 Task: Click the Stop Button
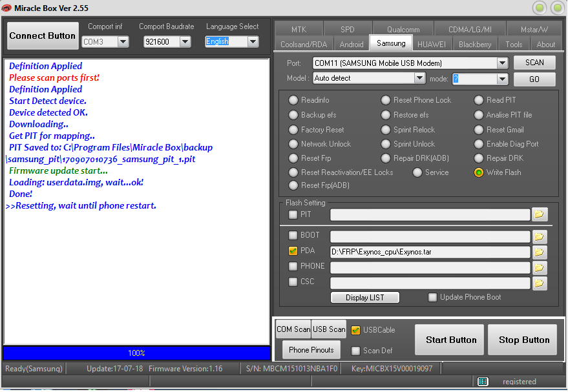coord(522,340)
